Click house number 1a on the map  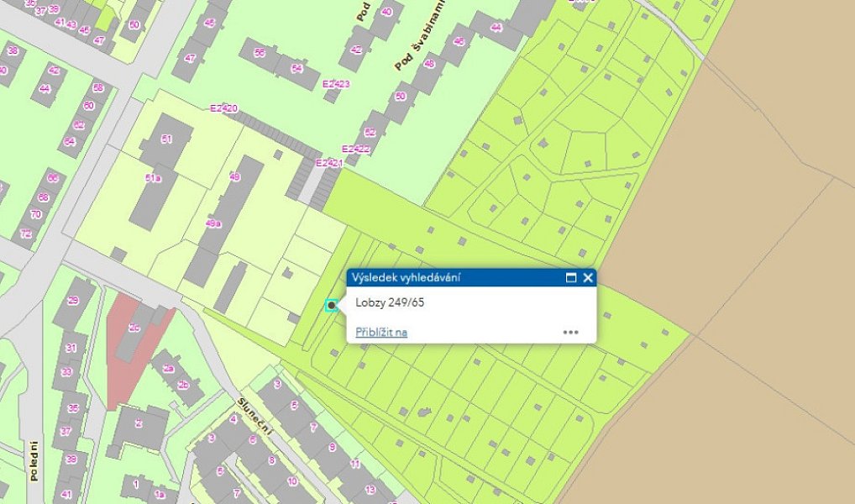pyautogui.click(x=160, y=494)
